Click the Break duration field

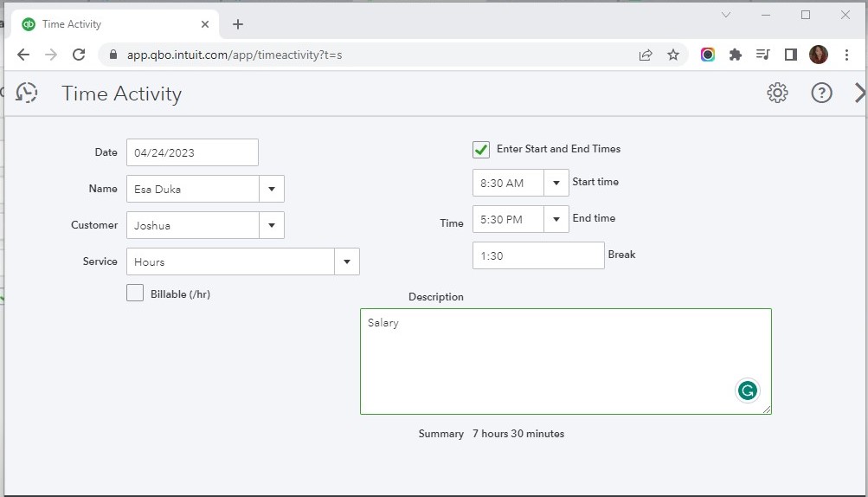click(538, 255)
